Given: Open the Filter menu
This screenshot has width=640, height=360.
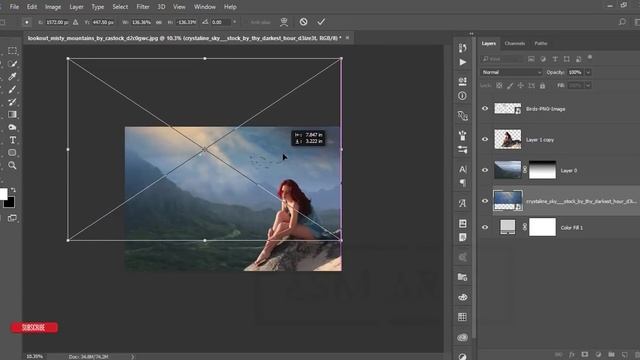Looking at the screenshot, I should tap(143, 7).
